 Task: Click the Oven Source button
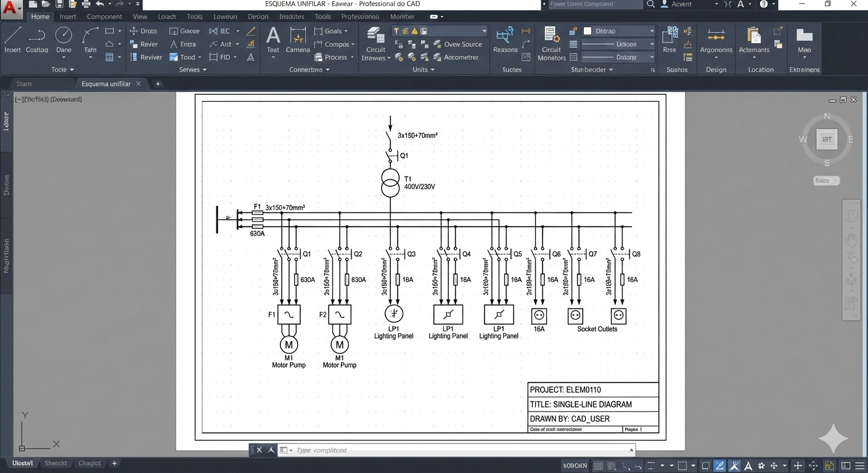[457, 44]
